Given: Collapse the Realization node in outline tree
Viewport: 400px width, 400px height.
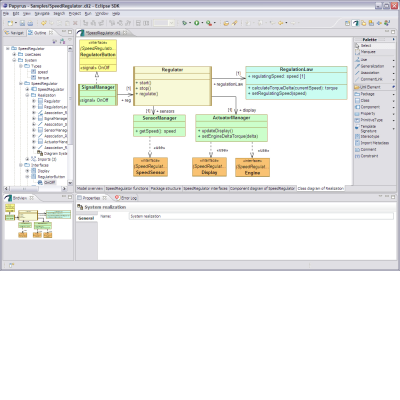Looking at the screenshot, I should pos(27,95).
